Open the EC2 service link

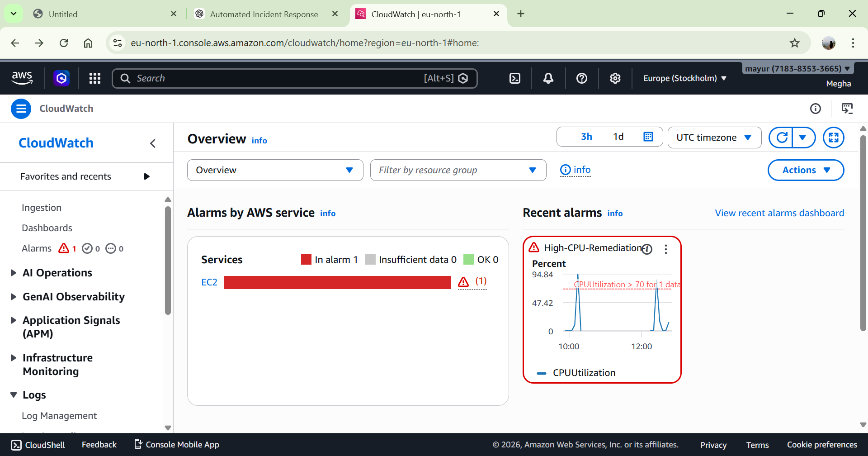tap(209, 282)
